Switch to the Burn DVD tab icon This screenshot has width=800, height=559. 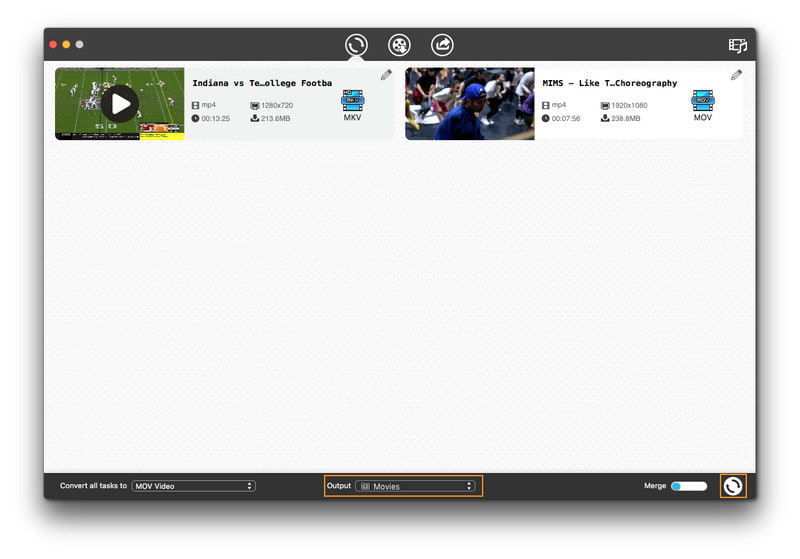coord(399,45)
